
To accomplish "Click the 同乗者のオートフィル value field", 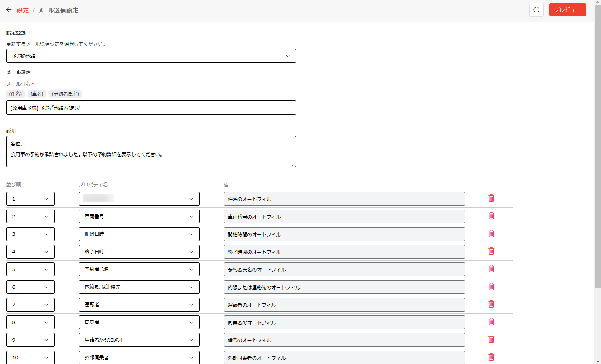I will (x=344, y=322).
